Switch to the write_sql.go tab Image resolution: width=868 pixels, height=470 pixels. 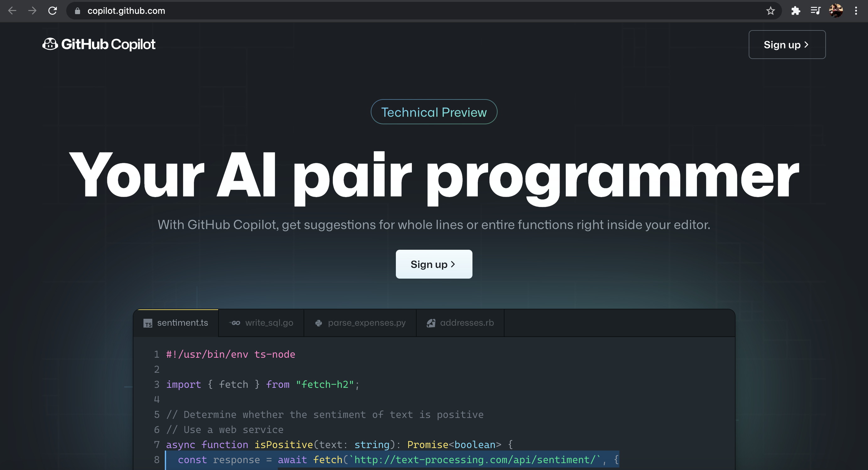coord(261,323)
